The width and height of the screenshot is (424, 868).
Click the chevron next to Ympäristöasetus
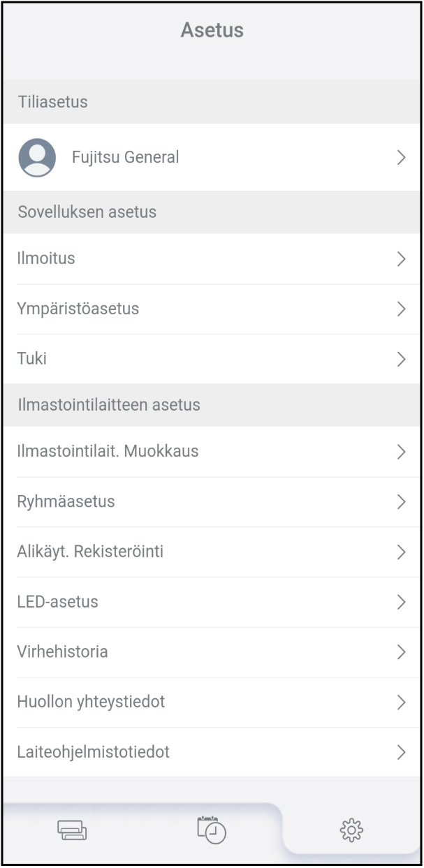(401, 309)
